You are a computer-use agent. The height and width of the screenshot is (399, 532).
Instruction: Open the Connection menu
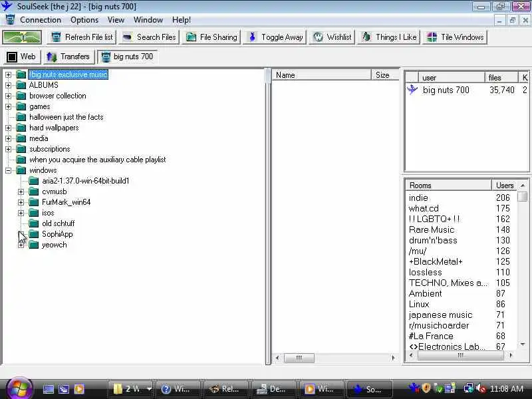[41, 20]
